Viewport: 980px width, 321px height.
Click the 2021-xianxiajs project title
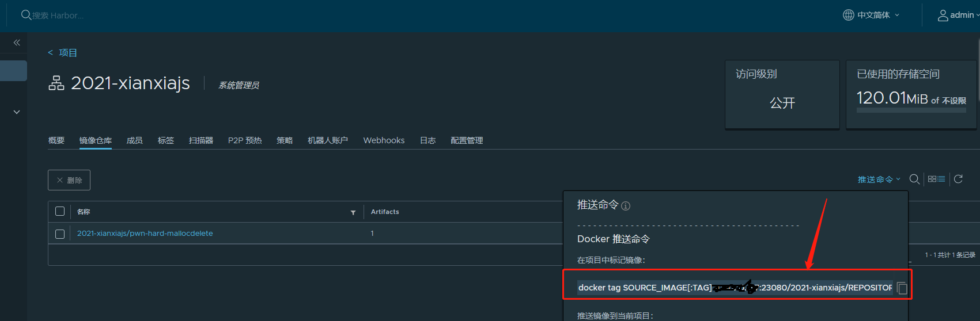point(130,83)
